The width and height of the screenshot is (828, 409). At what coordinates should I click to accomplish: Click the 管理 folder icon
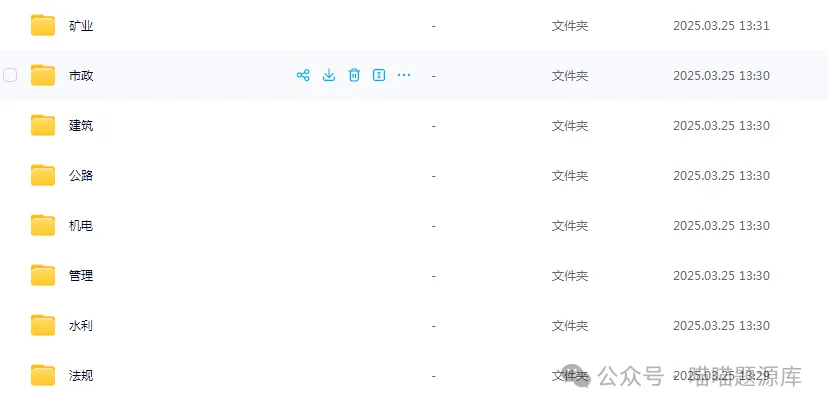click(x=43, y=275)
